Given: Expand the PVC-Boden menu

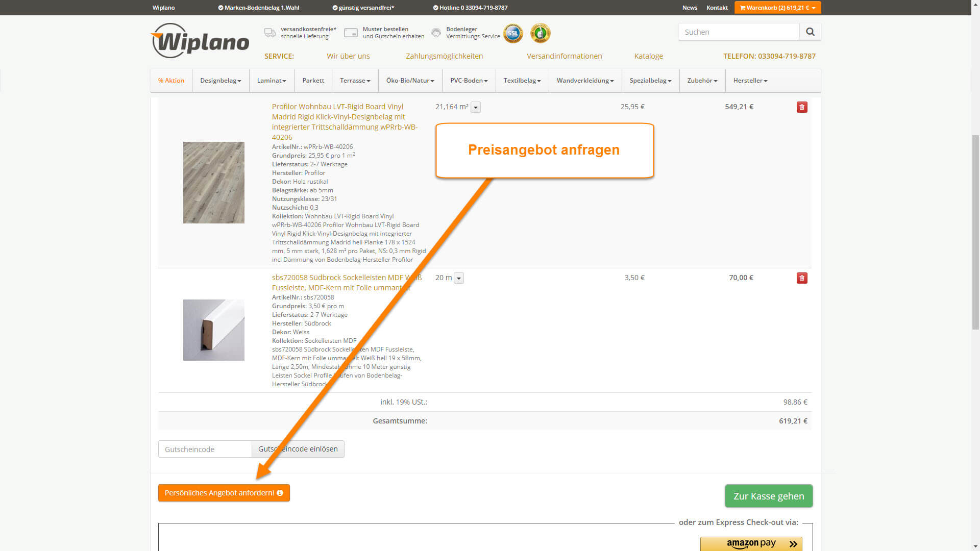Looking at the screenshot, I should (x=469, y=81).
